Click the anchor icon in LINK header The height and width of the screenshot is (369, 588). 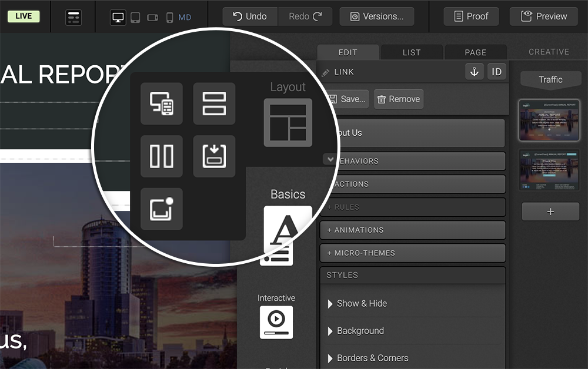475,72
